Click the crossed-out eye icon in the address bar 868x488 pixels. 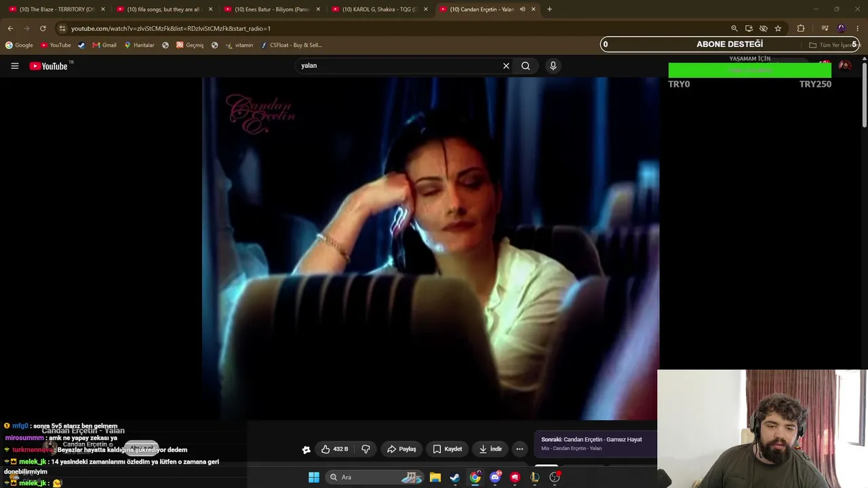764,28
